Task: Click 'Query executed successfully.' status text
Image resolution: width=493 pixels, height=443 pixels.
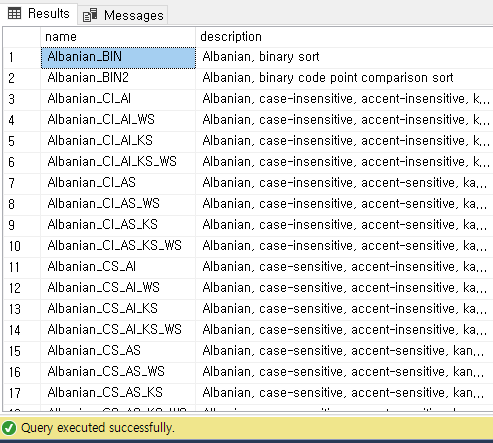Action: pos(98,428)
